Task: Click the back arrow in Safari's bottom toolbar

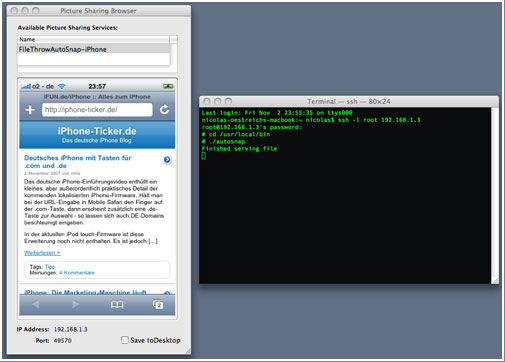Action: pyautogui.click(x=35, y=304)
